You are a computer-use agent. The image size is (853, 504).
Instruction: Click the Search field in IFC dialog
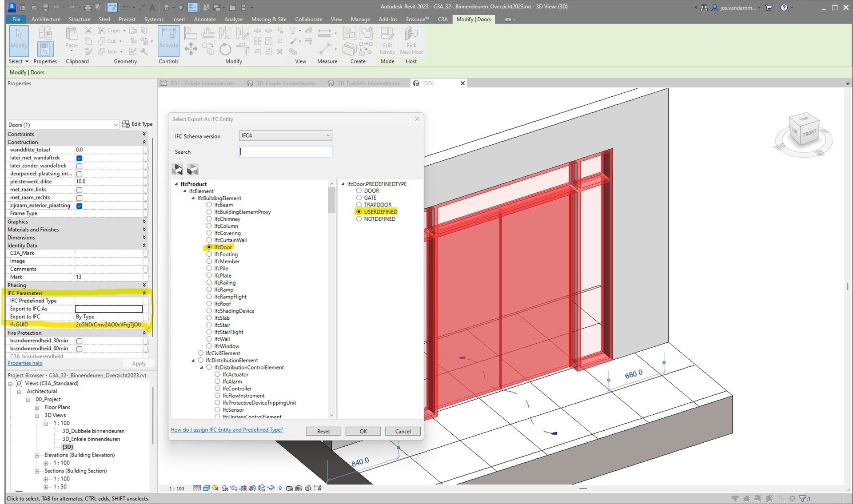click(x=285, y=151)
